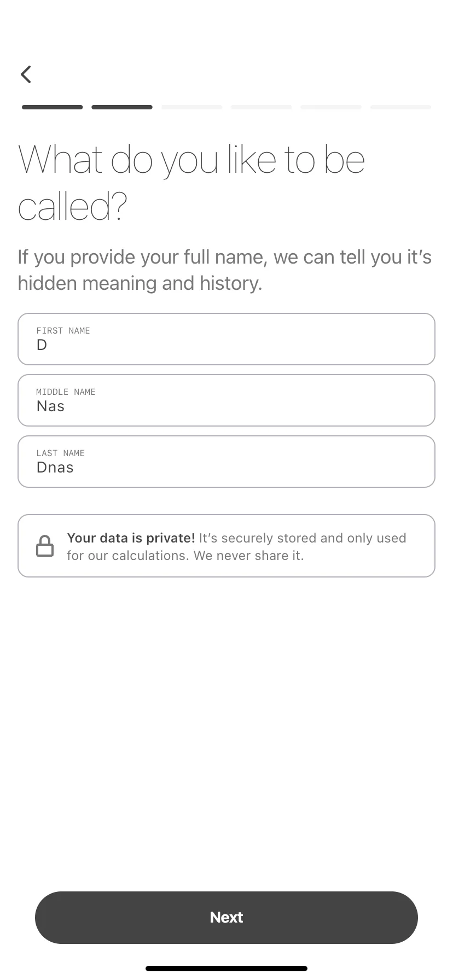
Task: Tap the Next button
Action: [226, 918]
